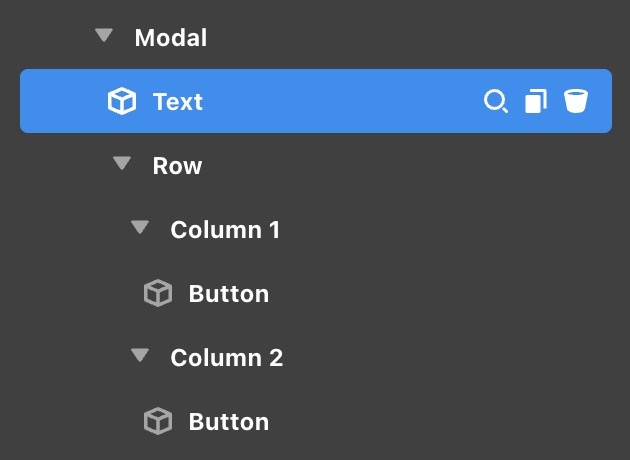Click cube icon of Button under Column 2
The image size is (630, 460).
click(x=158, y=421)
